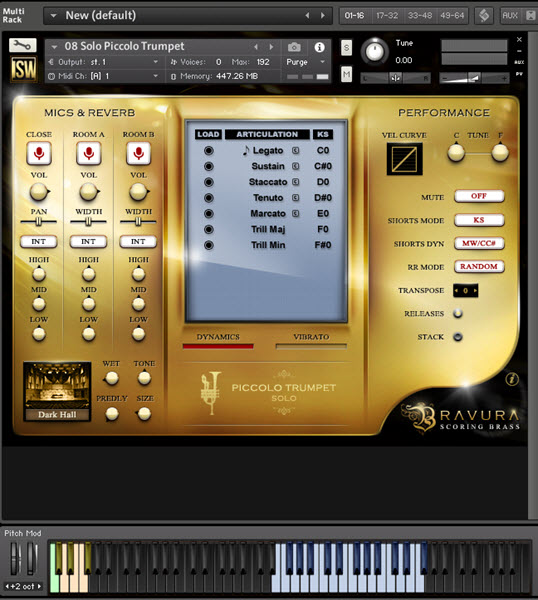Viewport: 538px width, 600px height.
Task: Click the save icon beside AUX
Action: pyautogui.click(x=530, y=16)
